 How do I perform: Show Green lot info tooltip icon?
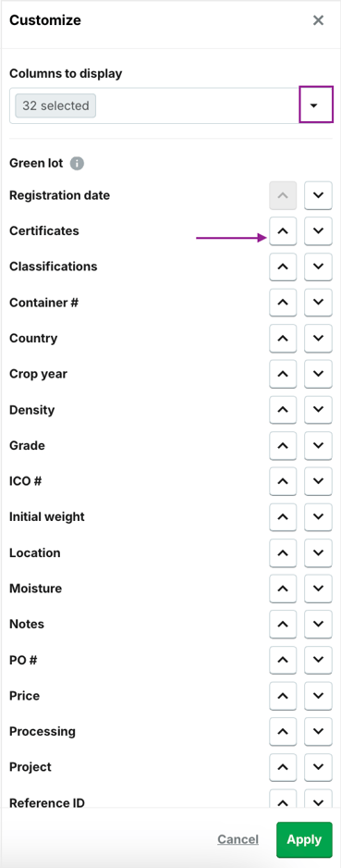[x=78, y=163]
